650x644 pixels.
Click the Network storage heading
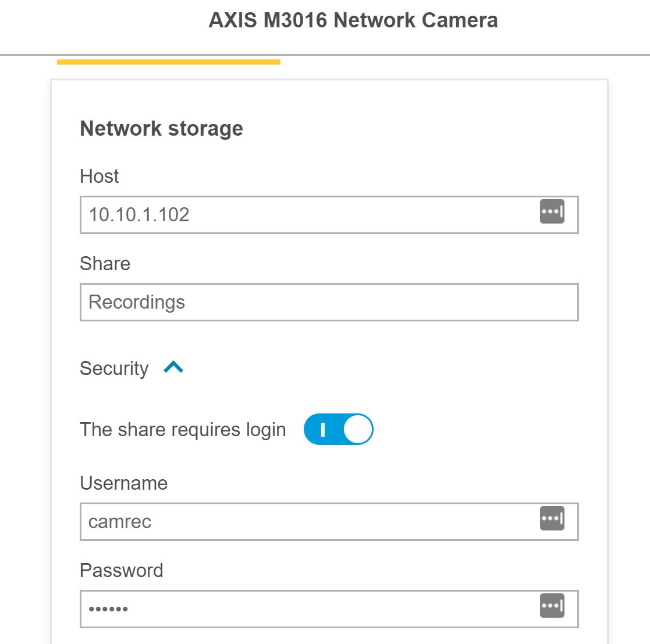pyautogui.click(x=161, y=129)
